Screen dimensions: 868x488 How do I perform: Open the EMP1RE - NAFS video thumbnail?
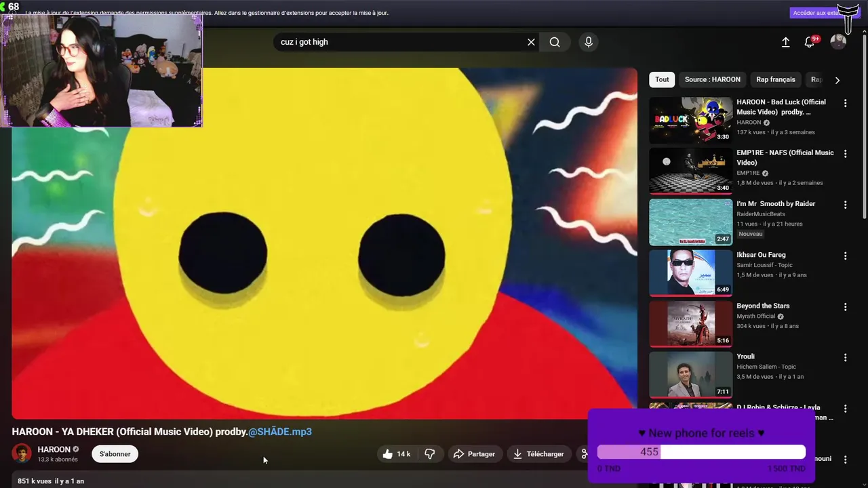point(690,171)
